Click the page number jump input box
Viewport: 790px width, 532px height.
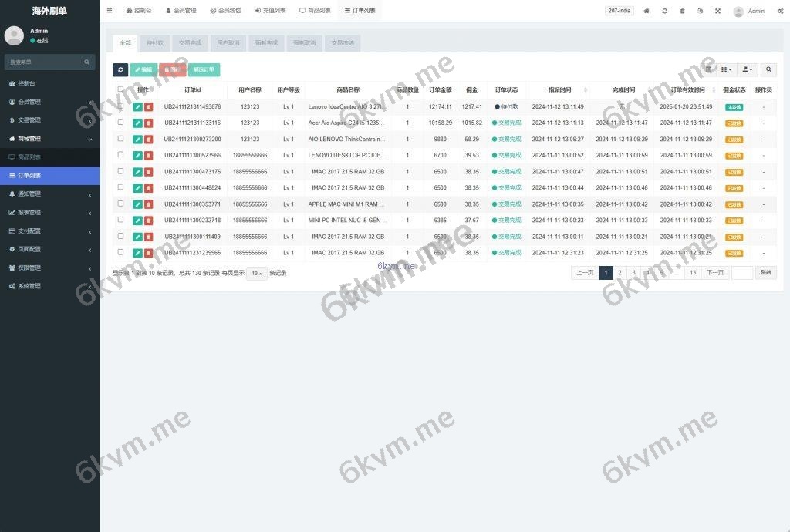(x=741, y=273)
